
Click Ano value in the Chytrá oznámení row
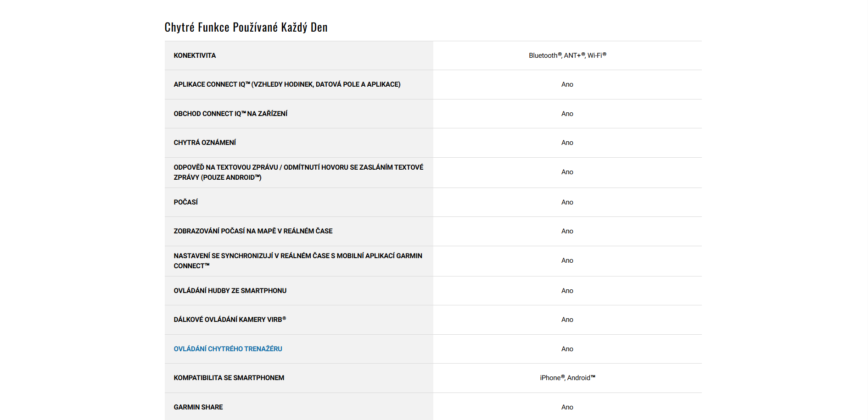(567, 143)
